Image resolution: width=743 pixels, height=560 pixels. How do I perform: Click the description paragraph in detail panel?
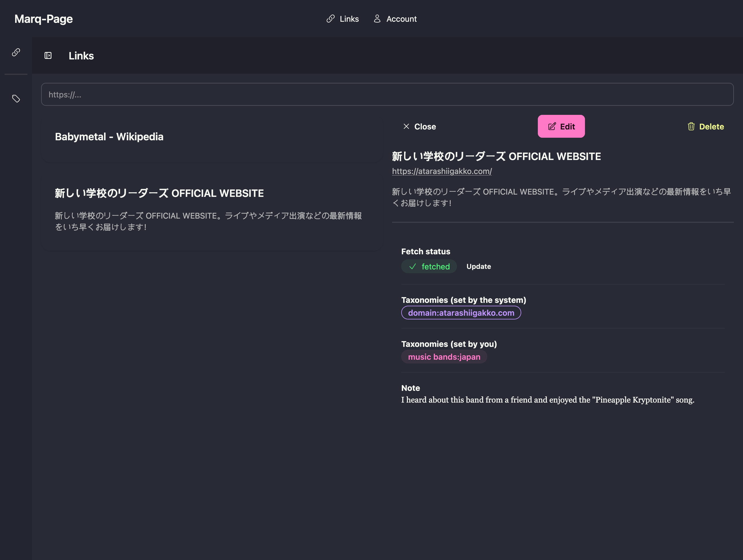tap(561, 197)
